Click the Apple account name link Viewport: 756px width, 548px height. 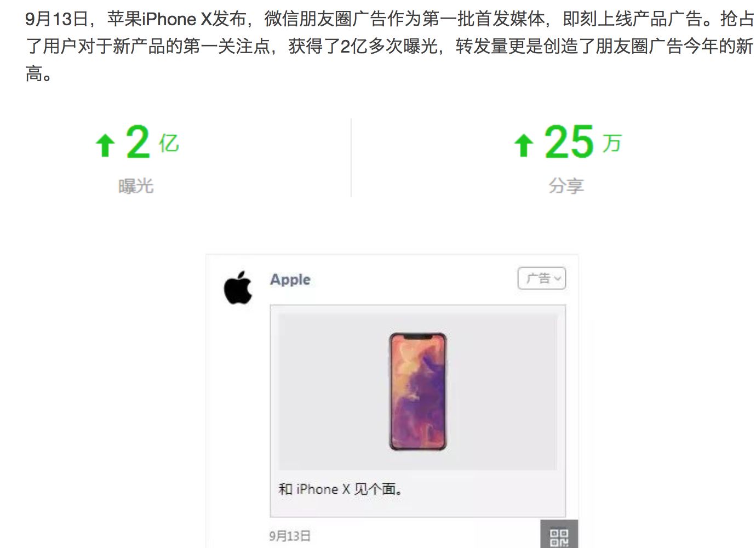pos(290,279)
